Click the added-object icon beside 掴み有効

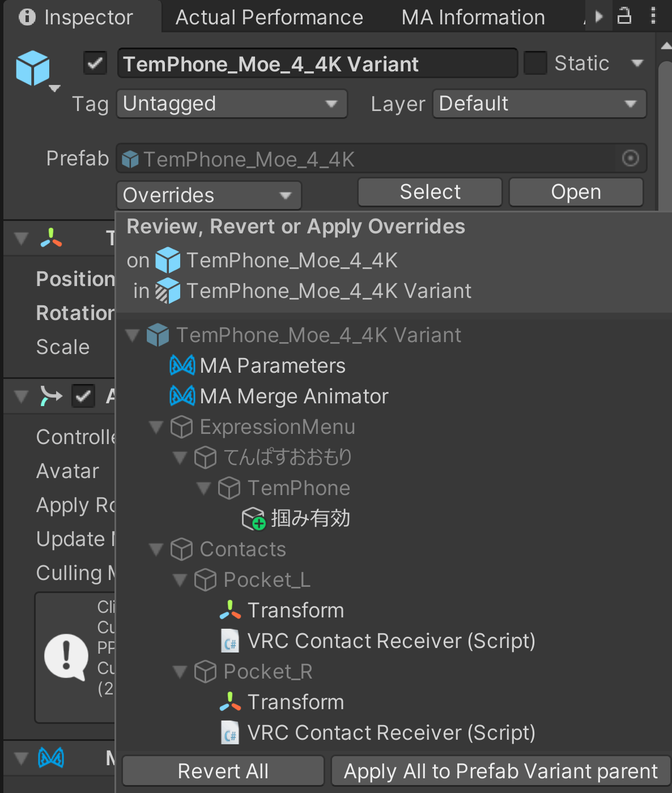(x=254, y=519)
